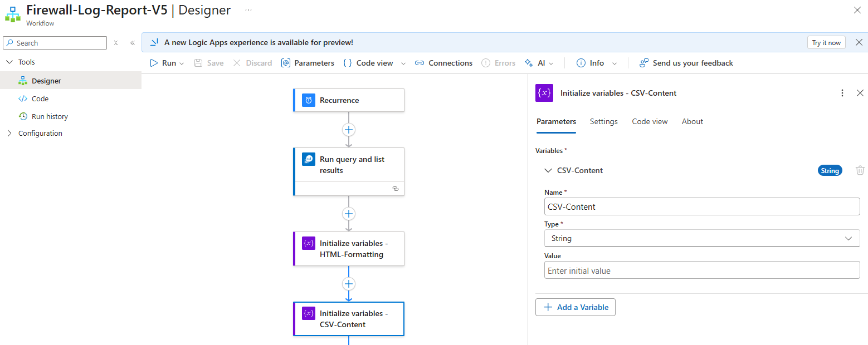This screenshot has width=868, height=345.
Task: Dismiss the preview notification banner
Action: [x=859, y=42]
